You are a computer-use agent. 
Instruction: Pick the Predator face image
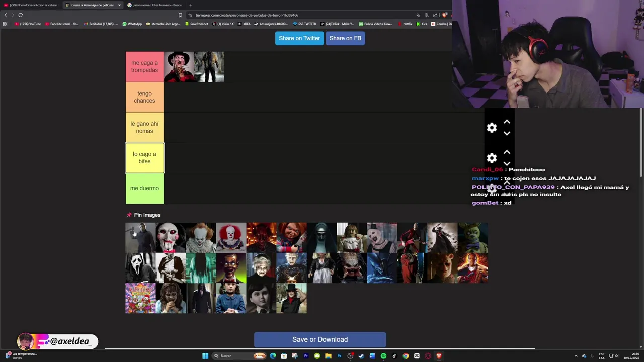click(352, 268)
